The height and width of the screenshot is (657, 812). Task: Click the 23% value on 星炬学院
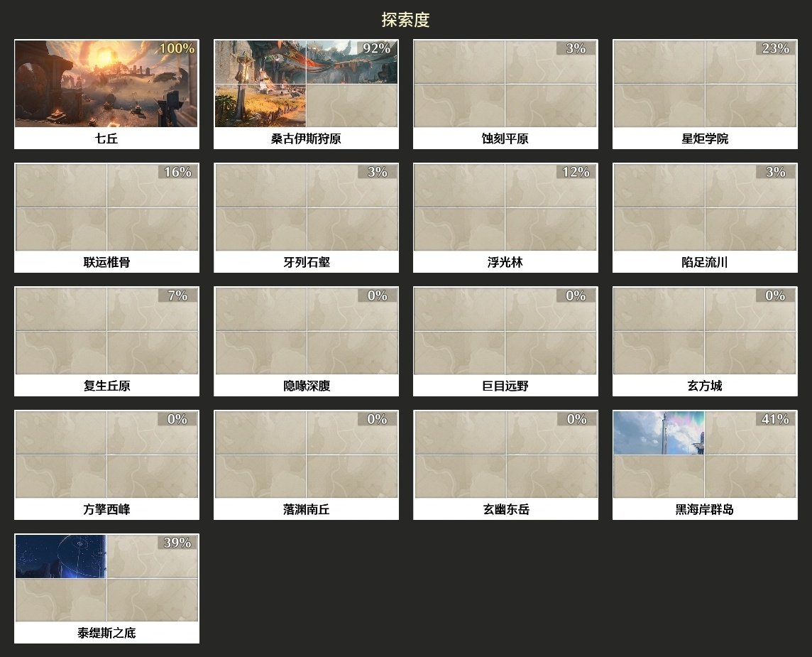click(775, 48)
